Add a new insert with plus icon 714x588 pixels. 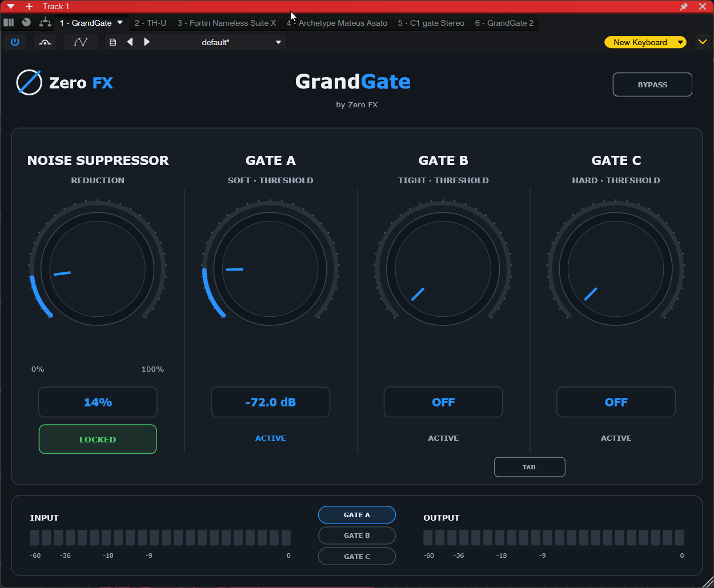[x=29, y=6]
